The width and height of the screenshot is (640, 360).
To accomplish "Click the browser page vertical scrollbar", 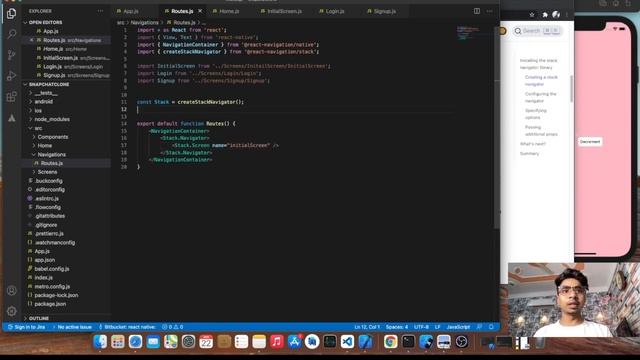I will (x=571, y=89).
